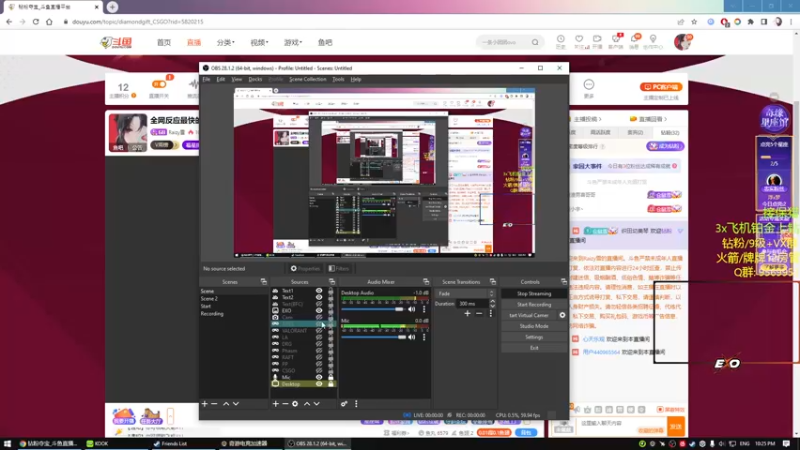
Task: Click the Stop Streaming button
Action: pyautogui.click(x=534, y=294)
